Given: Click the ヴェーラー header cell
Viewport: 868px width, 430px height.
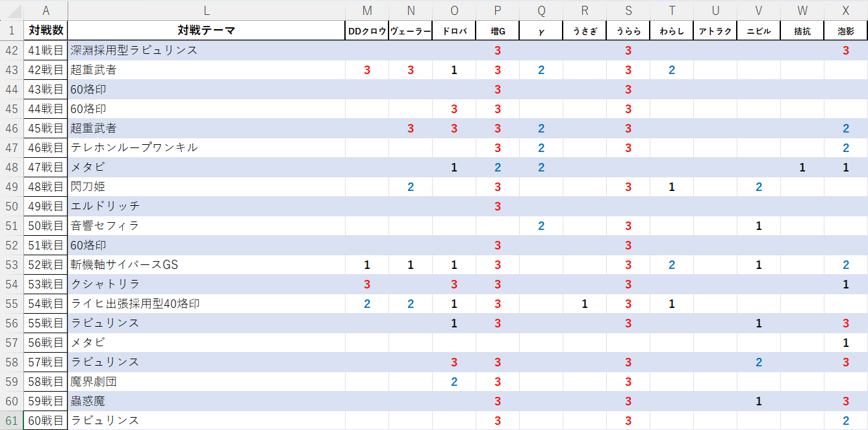Looking at the screenshot, I should click(x=411, y=31).
